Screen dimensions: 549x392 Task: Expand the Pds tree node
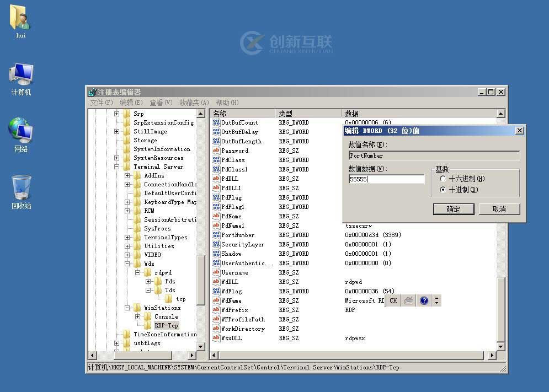(148, 281)
